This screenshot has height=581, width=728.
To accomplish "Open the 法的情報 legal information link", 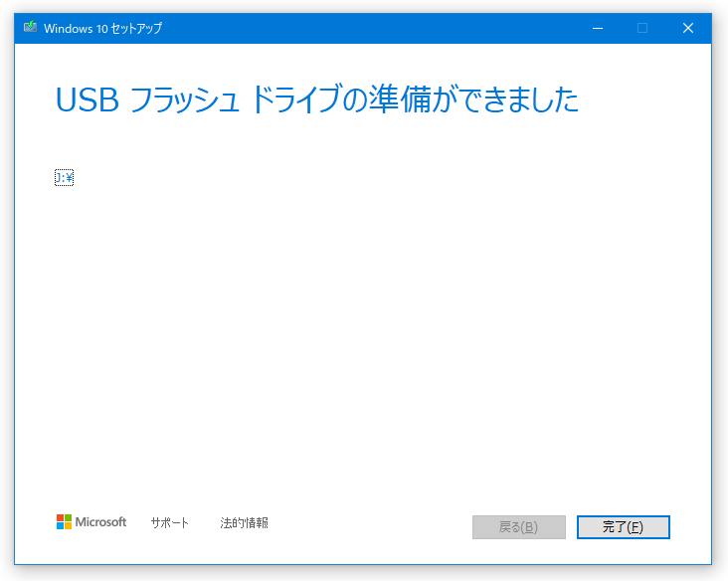I will [x=245, y=523].
